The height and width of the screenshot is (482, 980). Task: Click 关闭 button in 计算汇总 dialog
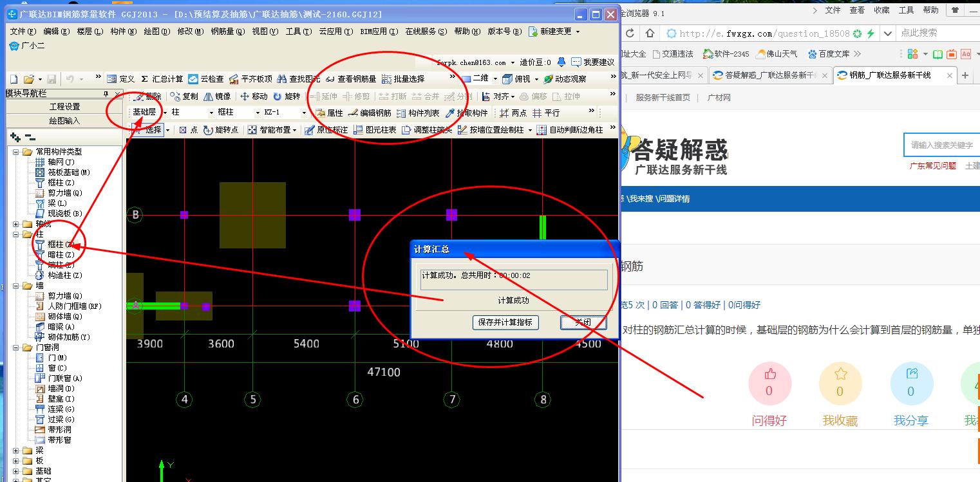[583, 322]
